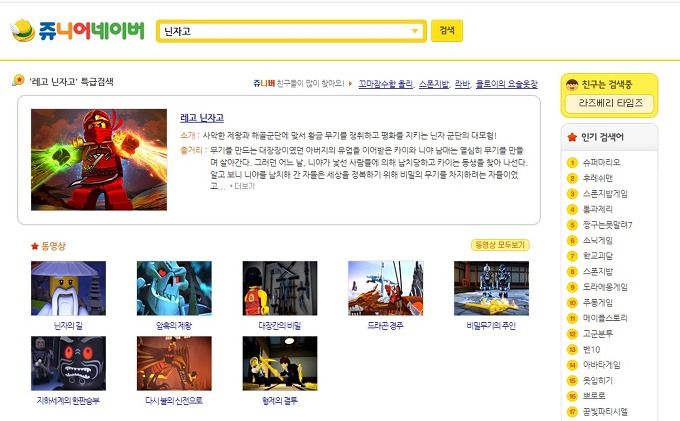Select popular search 스폰지밥게임
This screenshot has height=421, width=680.
[x=605, y=194]
